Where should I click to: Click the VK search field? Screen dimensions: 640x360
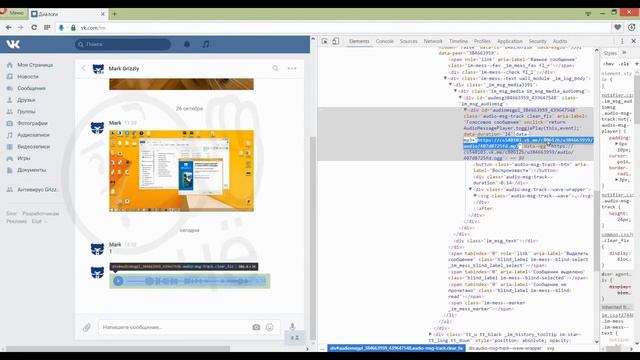[123, 44]
